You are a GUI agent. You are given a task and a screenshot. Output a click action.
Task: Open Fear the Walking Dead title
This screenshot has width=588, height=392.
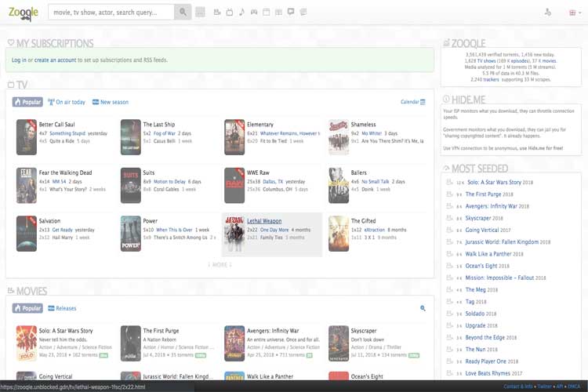click(65, 173)
